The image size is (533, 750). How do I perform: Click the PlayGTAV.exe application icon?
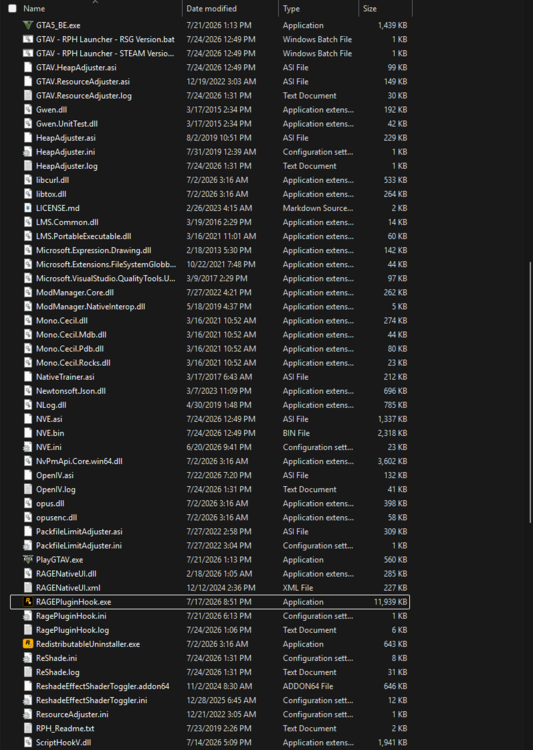coord(28,560)
